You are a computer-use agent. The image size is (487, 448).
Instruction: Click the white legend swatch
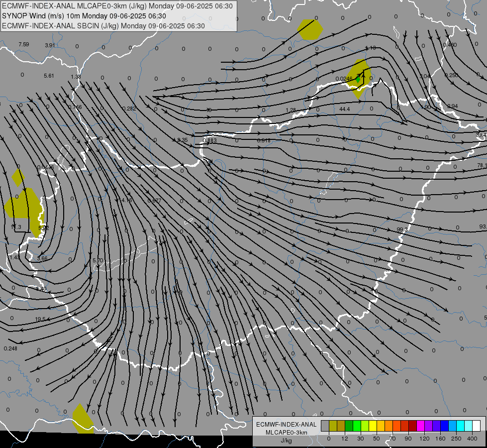(x=477, y=426)
